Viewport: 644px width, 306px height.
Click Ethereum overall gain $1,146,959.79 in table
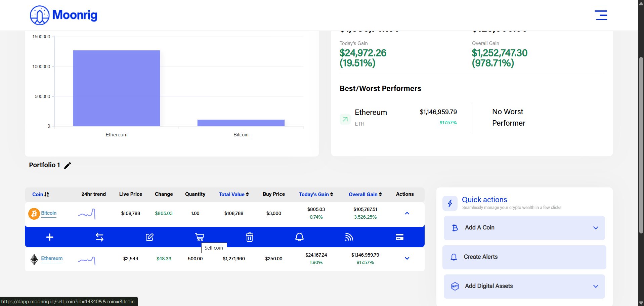coord(365,255)
